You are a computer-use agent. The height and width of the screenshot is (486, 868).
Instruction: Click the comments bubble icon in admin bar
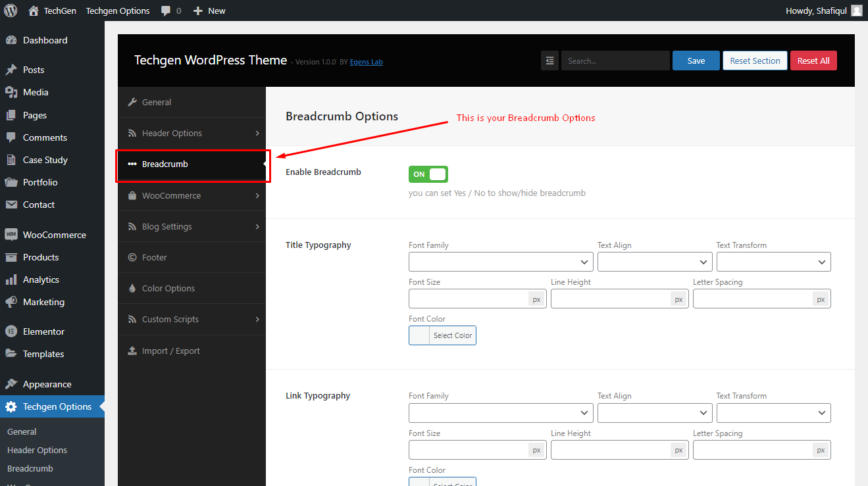click(166, 11)
